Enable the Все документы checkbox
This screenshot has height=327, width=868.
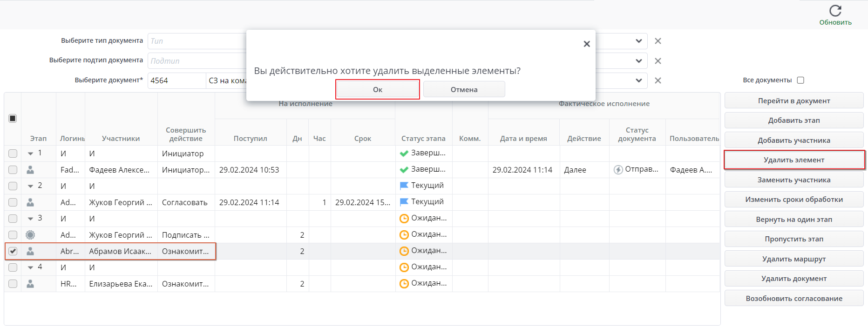pyautogui.click(x=800, y=80)
